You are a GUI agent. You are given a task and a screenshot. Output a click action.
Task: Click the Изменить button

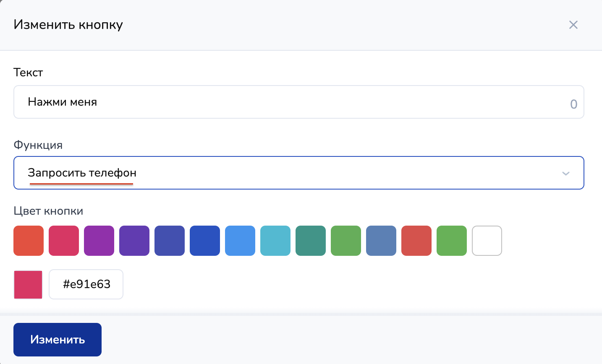point(58,340)
